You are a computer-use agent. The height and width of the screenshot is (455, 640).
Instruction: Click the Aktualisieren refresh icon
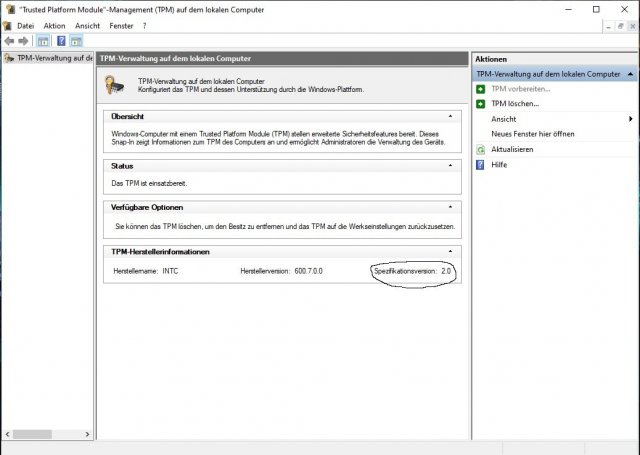(481, 149)
